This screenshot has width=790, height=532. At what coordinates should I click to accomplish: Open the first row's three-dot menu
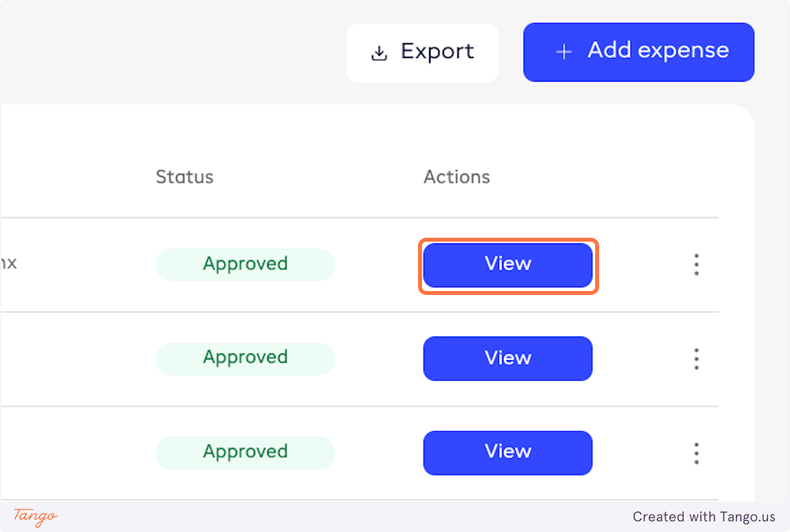(x=696, y=265)
